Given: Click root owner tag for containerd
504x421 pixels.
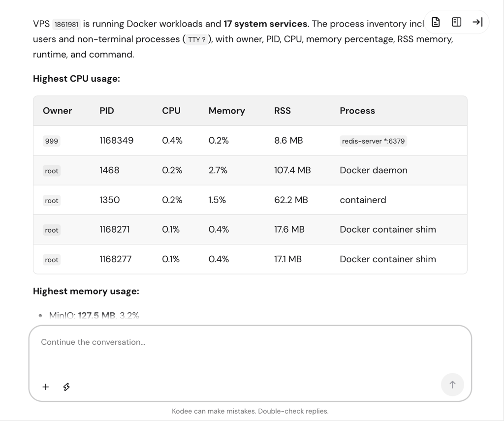Looking at the screenshot, I should tap(51, 201).
